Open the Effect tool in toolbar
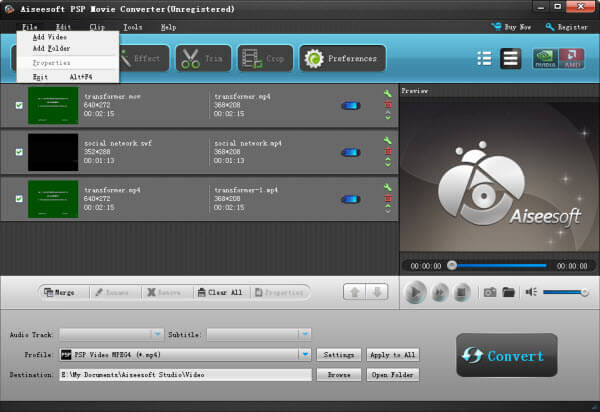600x412 pixels. (143, 58)
